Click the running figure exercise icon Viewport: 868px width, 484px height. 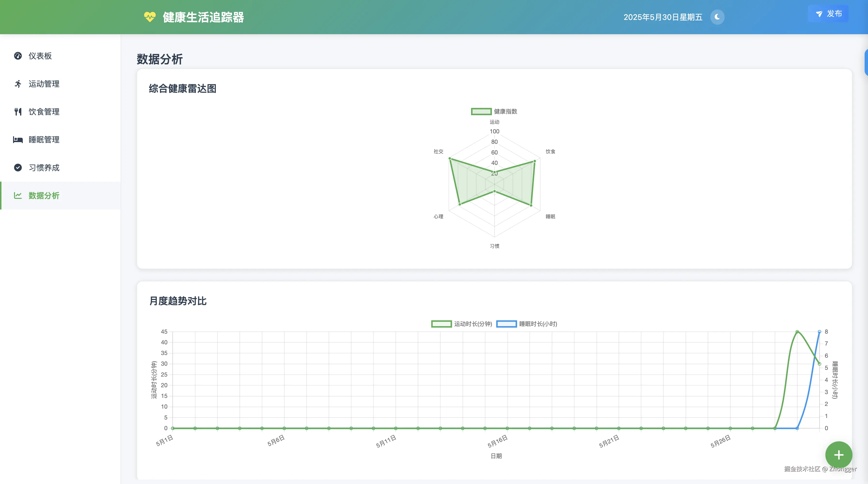(18, 84)
